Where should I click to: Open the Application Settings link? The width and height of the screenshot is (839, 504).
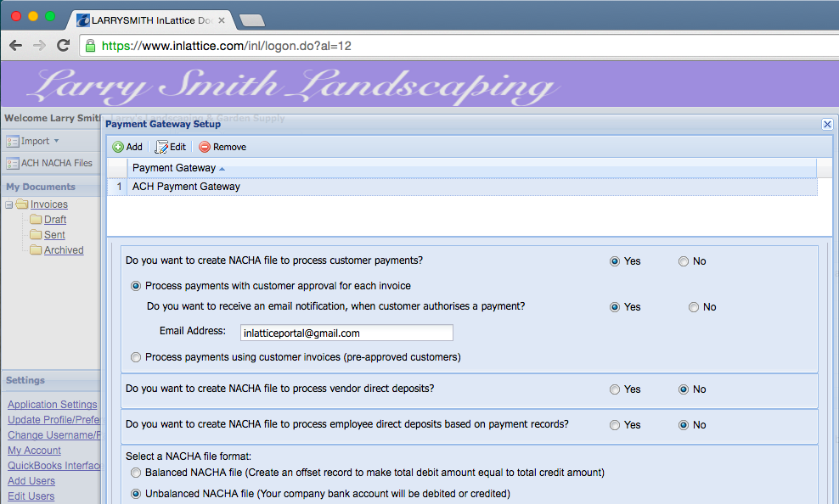click(53, 405)
